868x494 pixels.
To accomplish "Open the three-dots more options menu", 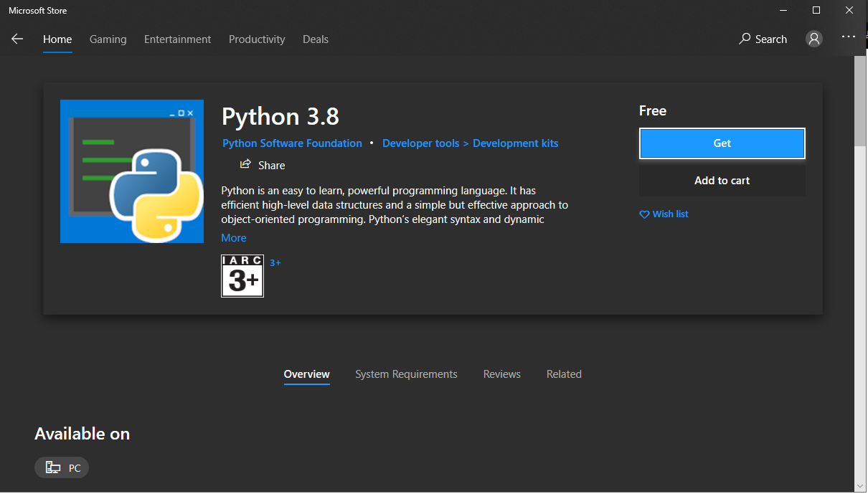I will pyautogui.click(x=849, y=37).
